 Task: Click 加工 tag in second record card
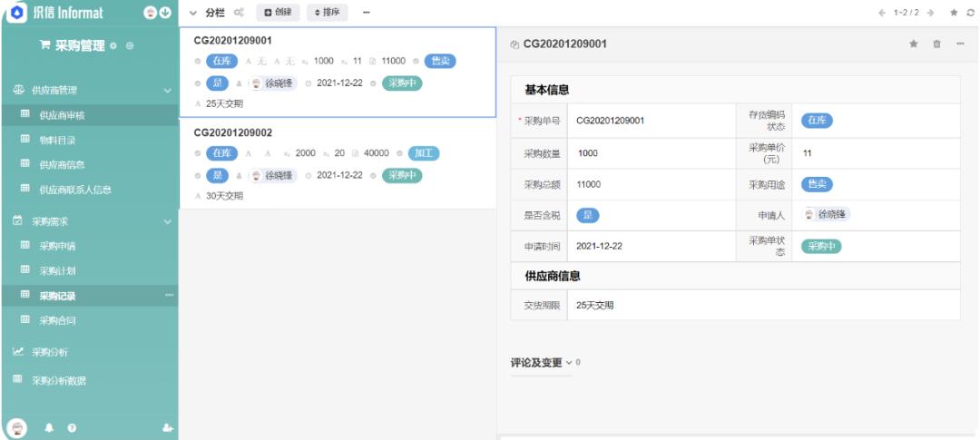tap(424, 153)
